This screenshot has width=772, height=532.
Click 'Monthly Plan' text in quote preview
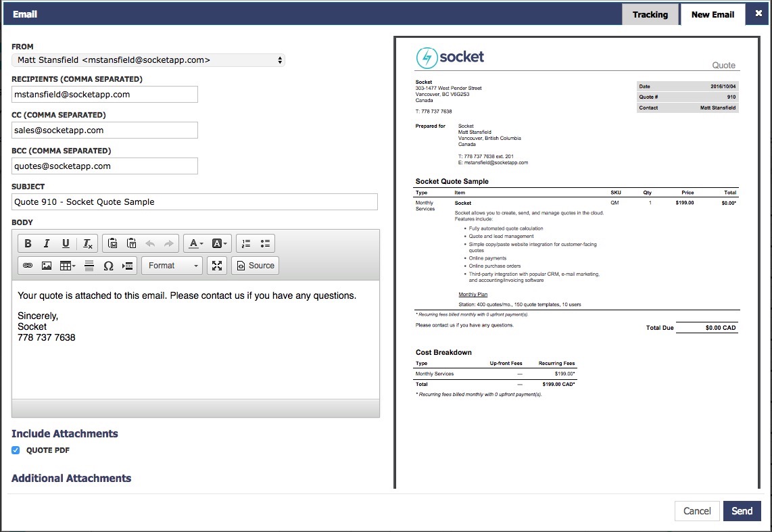tap(473, 294)
